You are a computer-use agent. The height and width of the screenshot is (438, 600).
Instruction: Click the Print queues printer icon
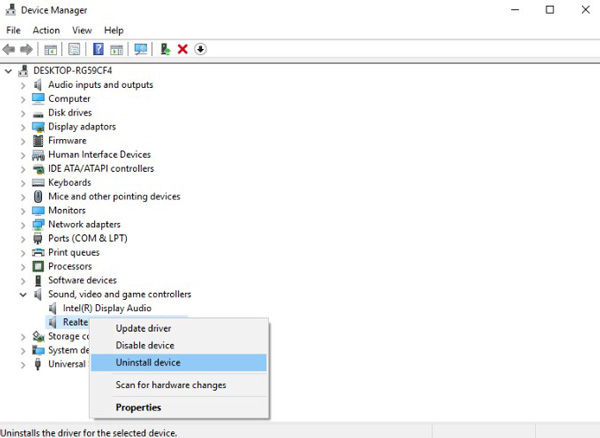pos(38,252)
